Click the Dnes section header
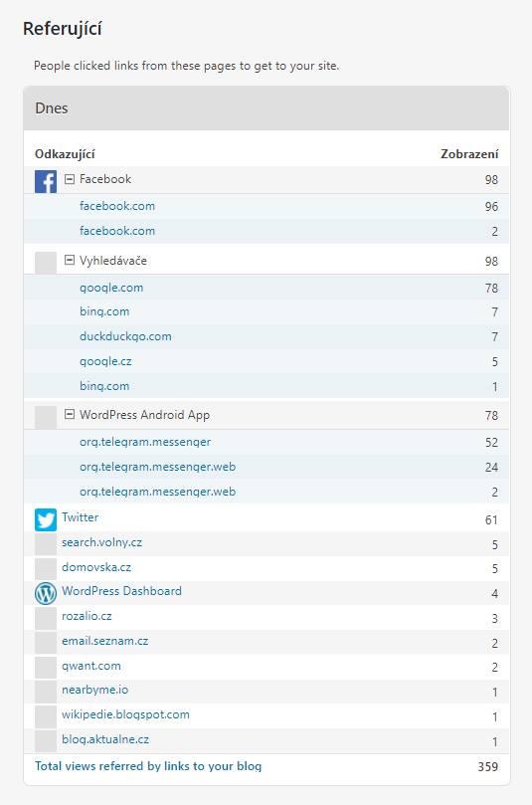Screen dimensions: 532x805 [x=266, y=108]
